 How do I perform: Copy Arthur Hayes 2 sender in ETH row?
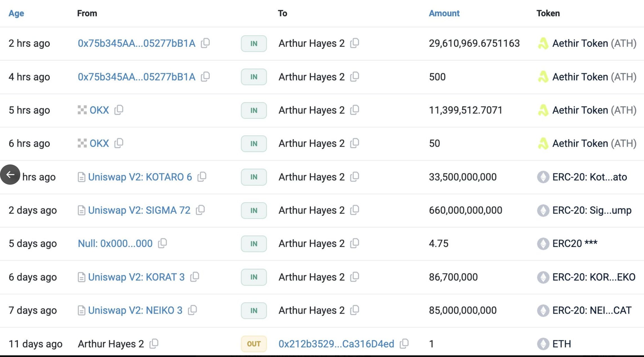[154, 343]
